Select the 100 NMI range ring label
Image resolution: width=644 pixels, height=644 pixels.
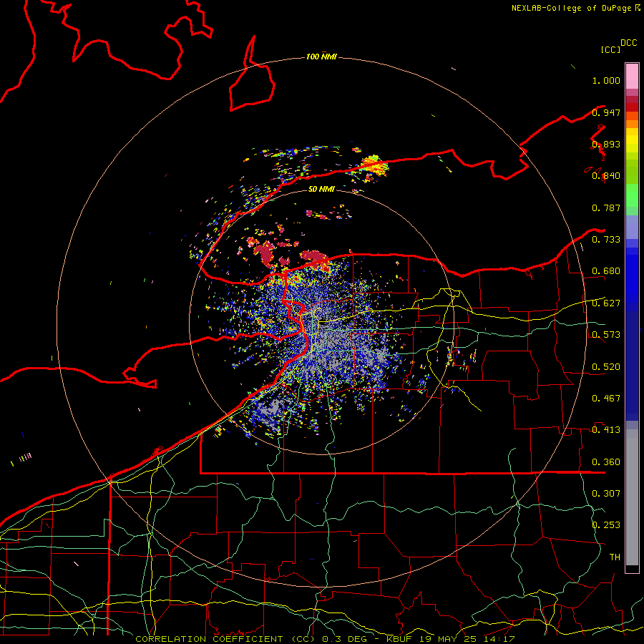click(321, 57)
